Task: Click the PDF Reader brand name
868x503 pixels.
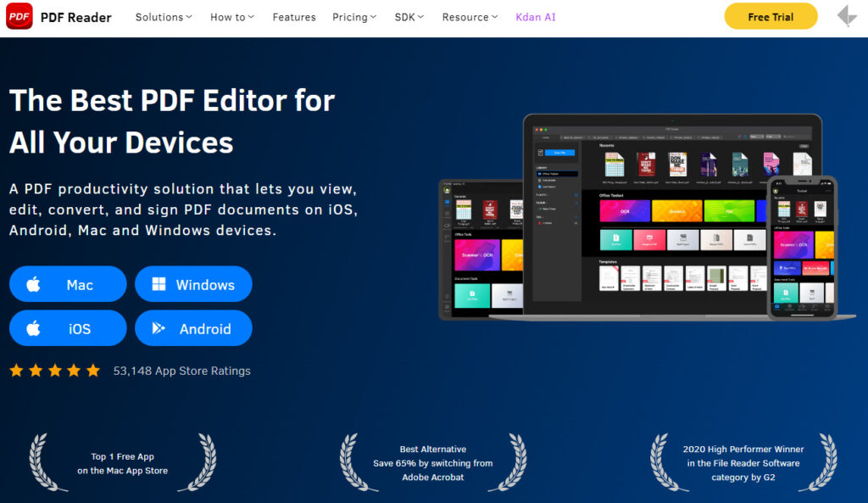Action: pyautogui.click(x=75, y=17)
